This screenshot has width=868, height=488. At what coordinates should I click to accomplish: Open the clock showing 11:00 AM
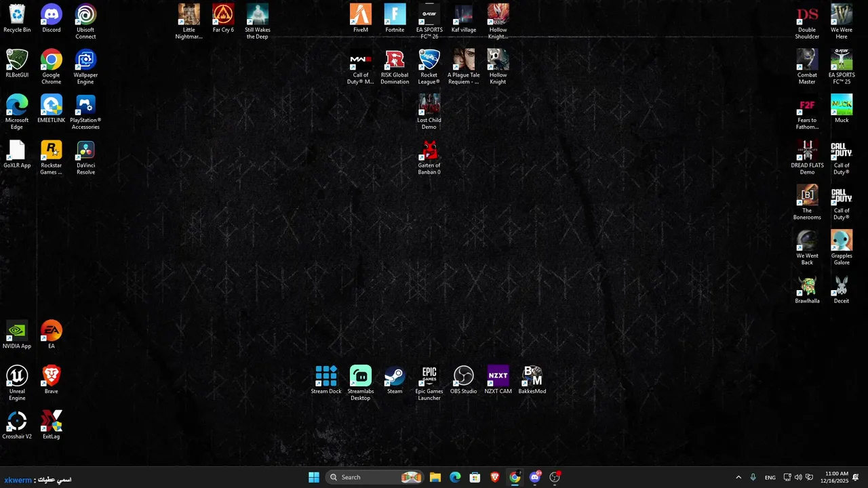coord(833,477)
